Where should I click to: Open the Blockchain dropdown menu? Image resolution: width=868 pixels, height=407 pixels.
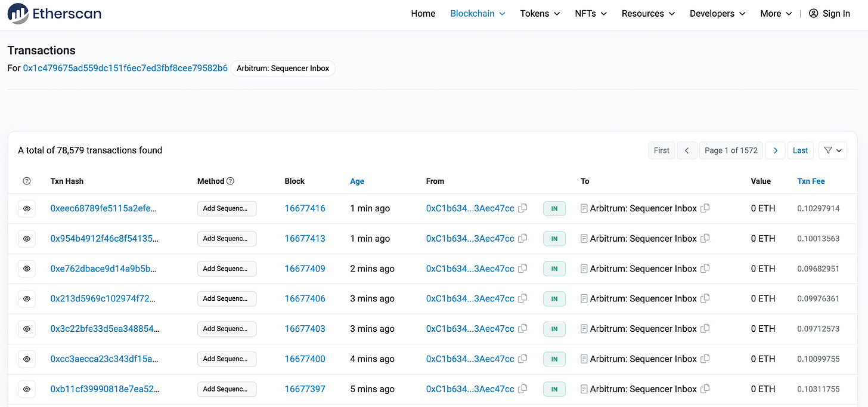point(478,14)
